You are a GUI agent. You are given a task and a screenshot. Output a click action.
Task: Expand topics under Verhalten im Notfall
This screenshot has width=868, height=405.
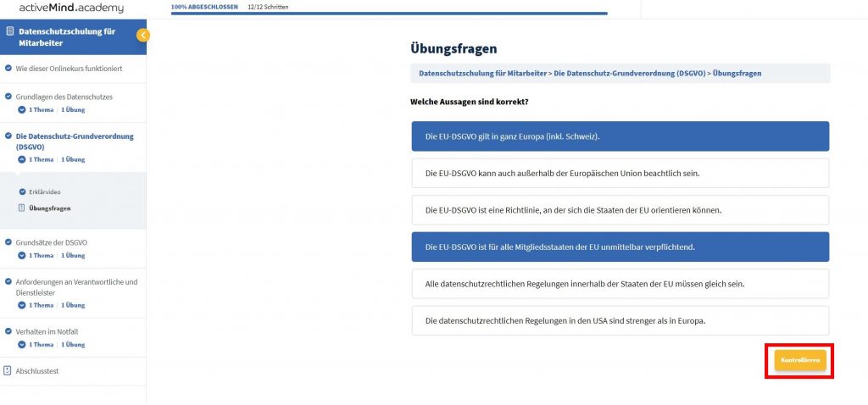(21, 345)
